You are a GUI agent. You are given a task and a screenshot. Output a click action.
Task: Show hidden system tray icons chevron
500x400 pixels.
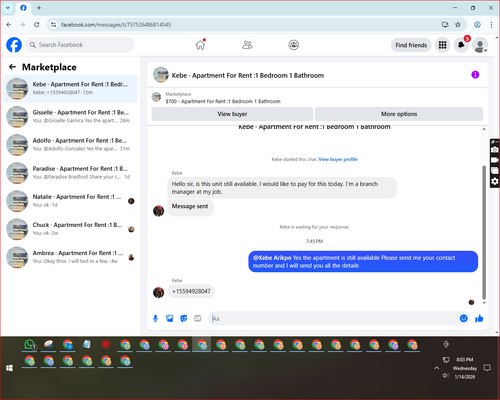[436, 368]
